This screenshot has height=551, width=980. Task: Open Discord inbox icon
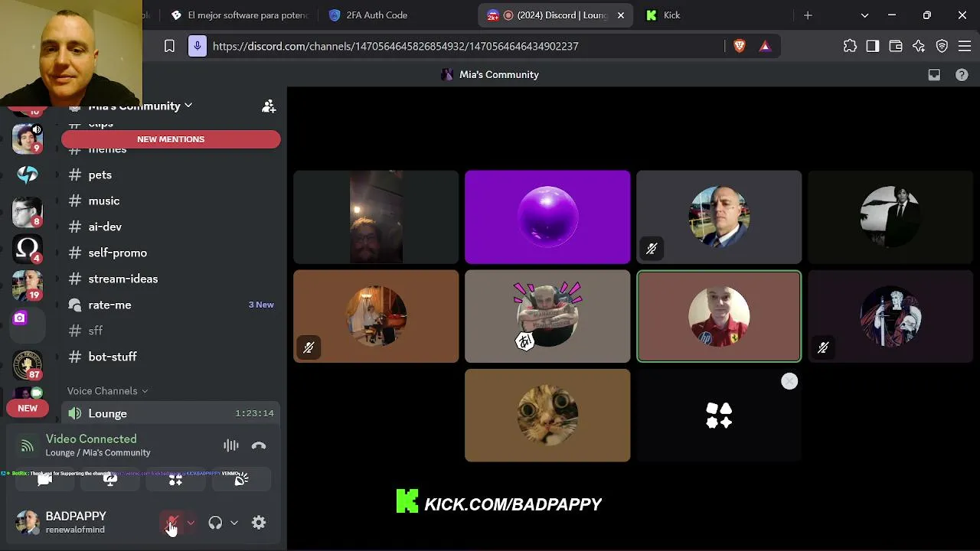934,75
